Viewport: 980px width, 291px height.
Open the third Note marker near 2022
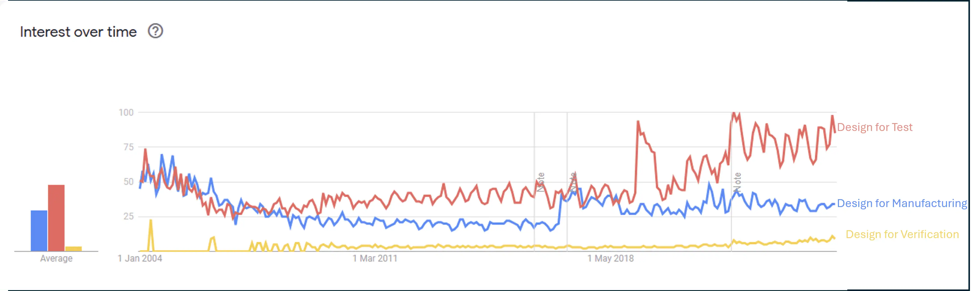737,182
